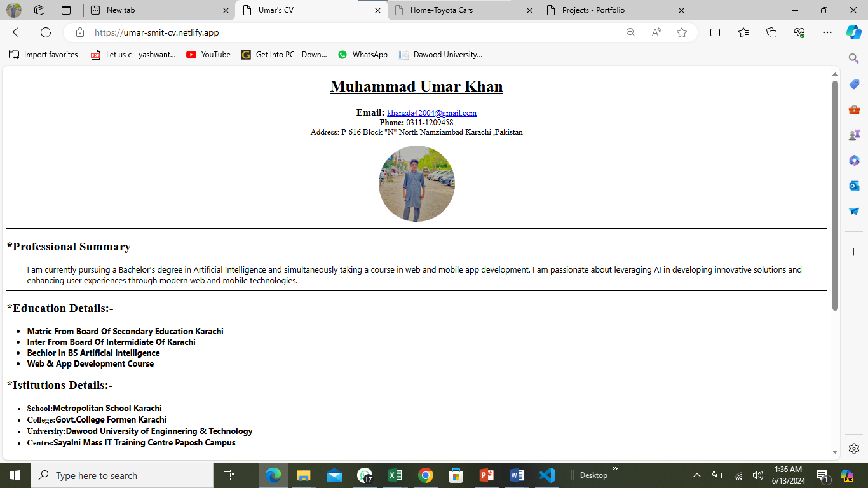This screenshot has height=488, width=868.
Task: Switch to Home-Toyota Cars tab
Action: pos(463,10)
